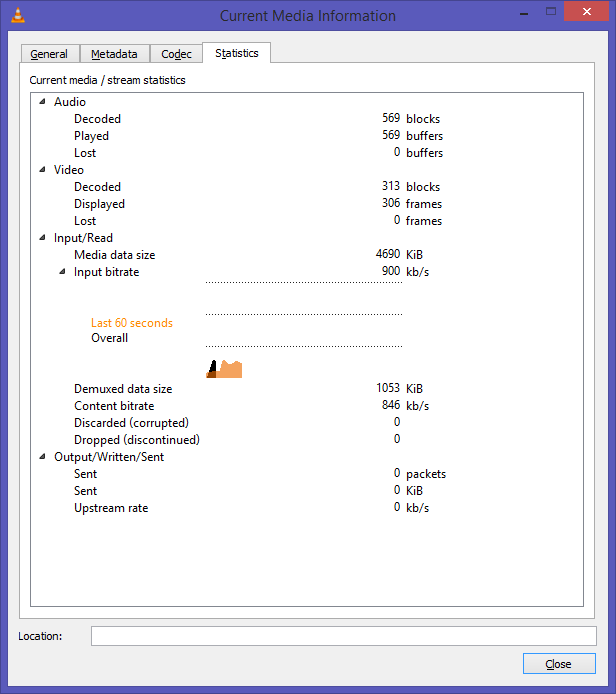
Task: Select the Audio Lost buffers row
Action: tap(307, 153)
